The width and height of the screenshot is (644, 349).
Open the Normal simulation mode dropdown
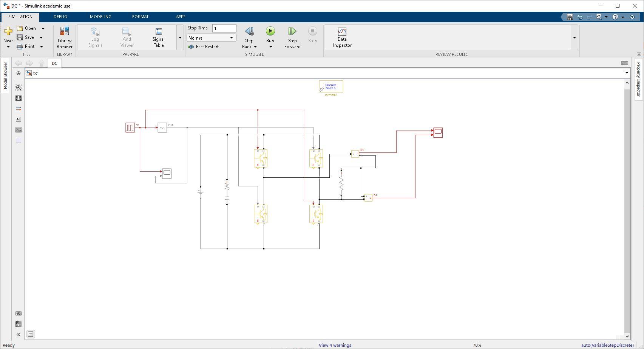tap(211, 38)
